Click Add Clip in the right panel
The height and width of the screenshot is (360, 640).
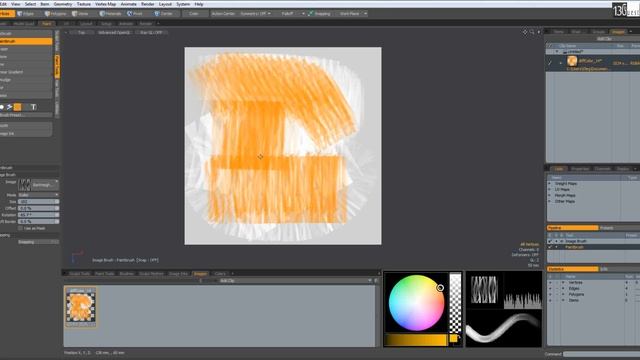click(603, 39)
